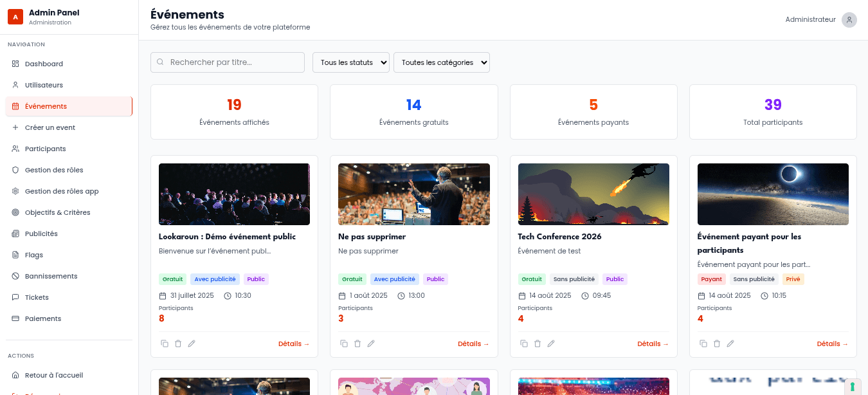Delete the Événement payant pour les participants card

(717, 344)
